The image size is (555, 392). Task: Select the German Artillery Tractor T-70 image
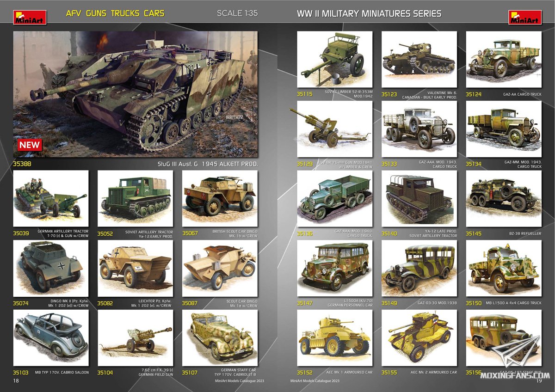point(51,198)
